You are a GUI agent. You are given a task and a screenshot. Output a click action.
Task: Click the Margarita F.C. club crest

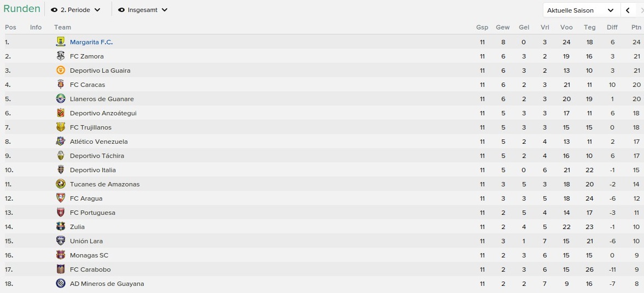[x=61, y=42]
